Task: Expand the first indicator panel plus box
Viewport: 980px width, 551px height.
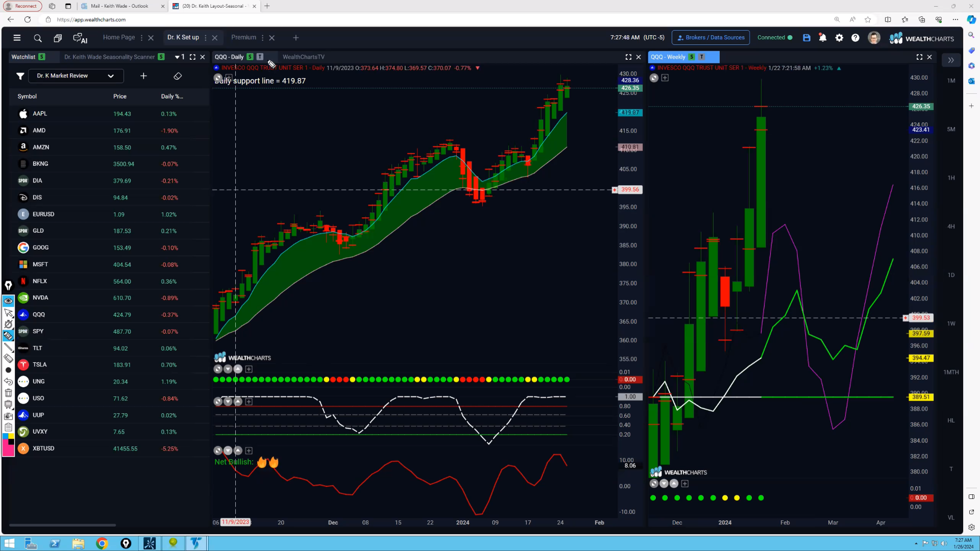Action: pos(249,369)
